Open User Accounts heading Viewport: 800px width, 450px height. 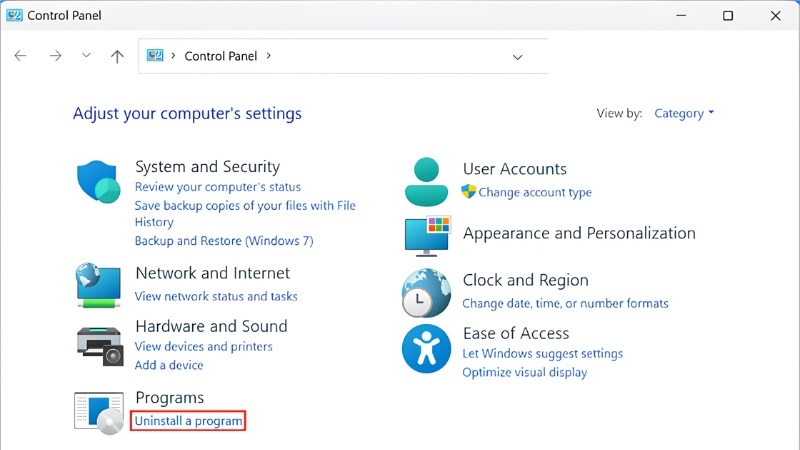point(515,169)
